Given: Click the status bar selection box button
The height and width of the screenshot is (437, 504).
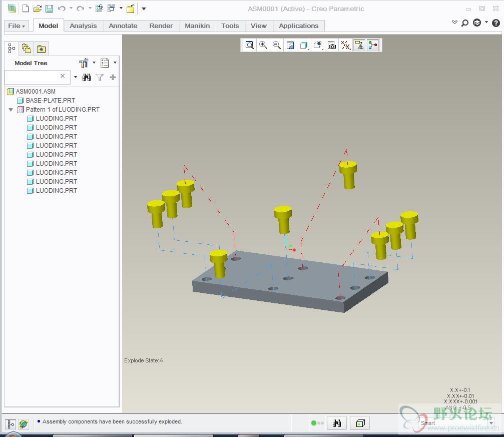Looking at the screenshot, I should [x=360, y=423].
